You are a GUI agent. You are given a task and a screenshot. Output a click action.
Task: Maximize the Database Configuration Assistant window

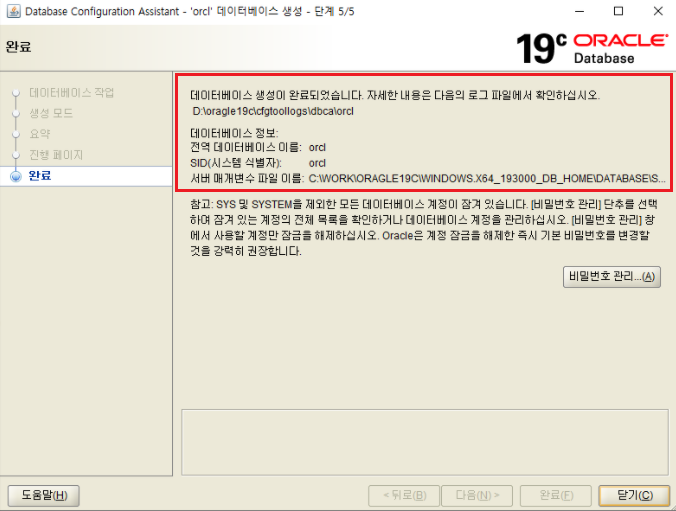pos(617,11)
